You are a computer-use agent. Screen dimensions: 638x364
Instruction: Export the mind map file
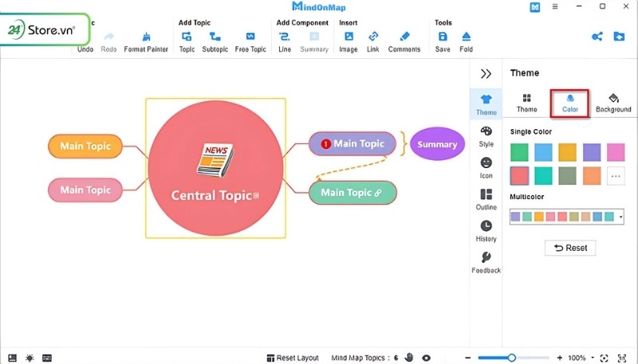click(x=619, y=37)
